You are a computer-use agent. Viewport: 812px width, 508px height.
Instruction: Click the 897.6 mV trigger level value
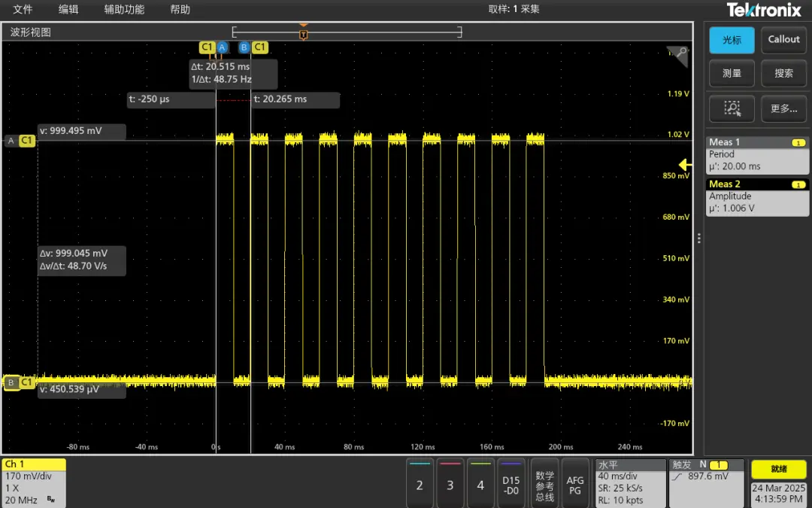(x=708, y=477)
